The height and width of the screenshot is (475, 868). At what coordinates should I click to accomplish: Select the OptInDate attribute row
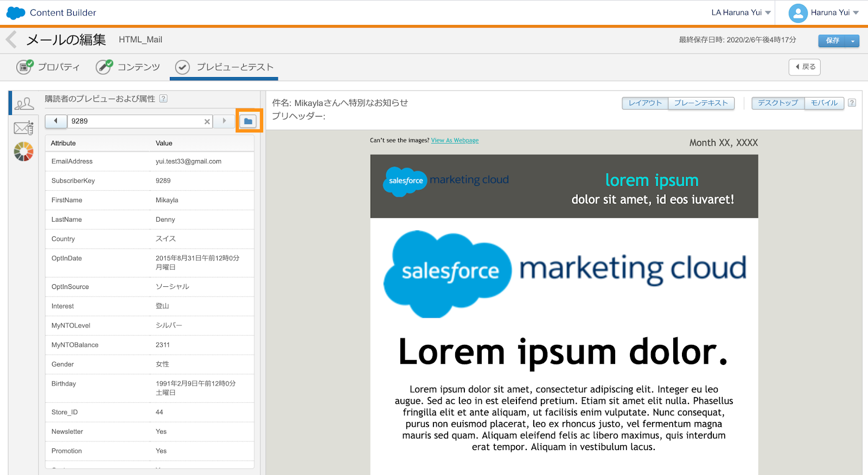(x=150, y=263)
